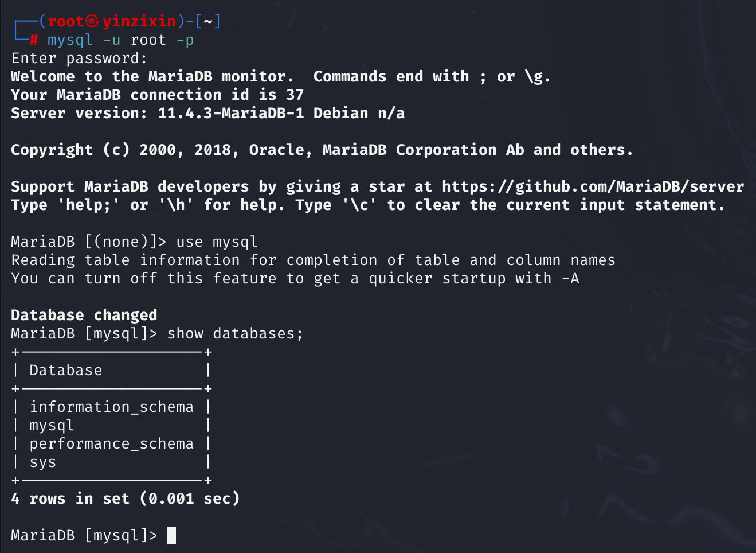Click the red root username in the prompt
The width and height of the screenshot is (756, 553).
65,22
